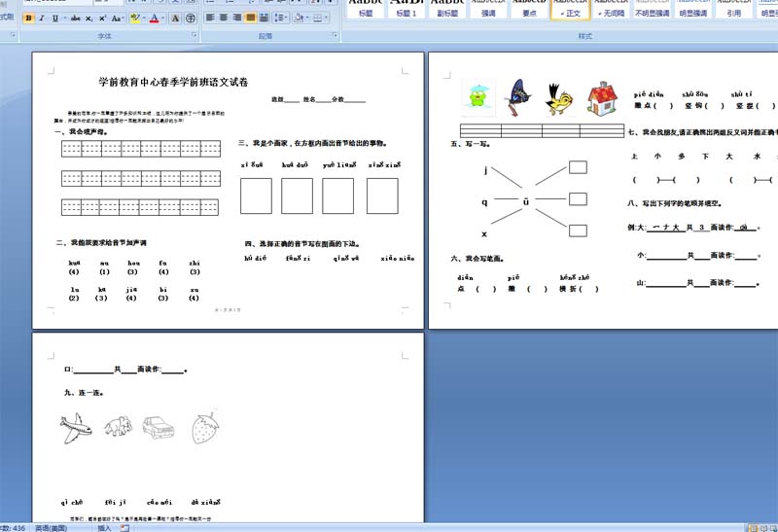This screenshot has width=778, height=532.
Task: Open the Font dialog launcher
Action: [x=194, y=35]
